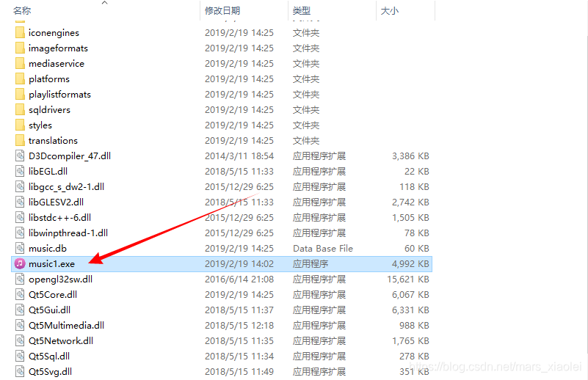The image size is (588, 380).
Task: Select the file name Qt5Network.dll
Action: click(61, 340)
